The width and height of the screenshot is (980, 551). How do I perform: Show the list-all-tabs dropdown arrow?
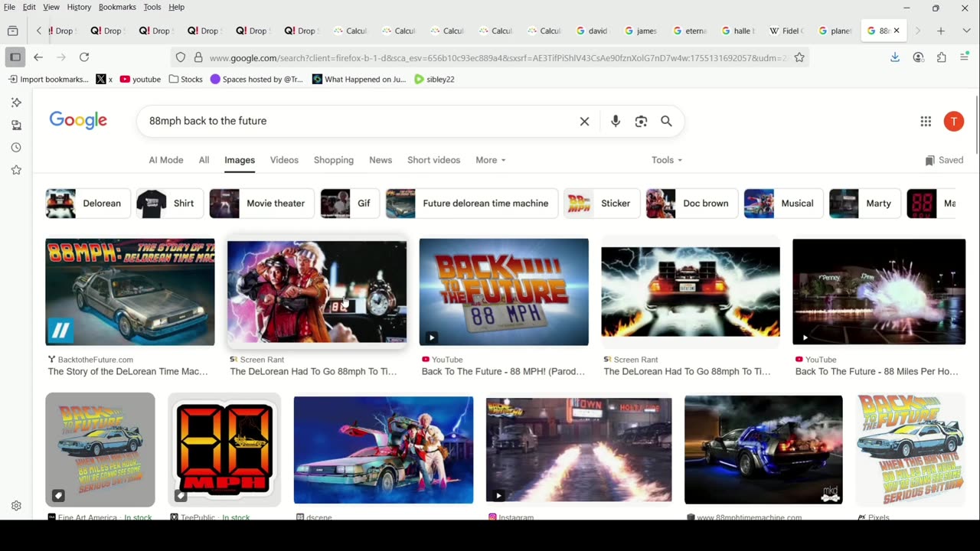tap(965, 31)
